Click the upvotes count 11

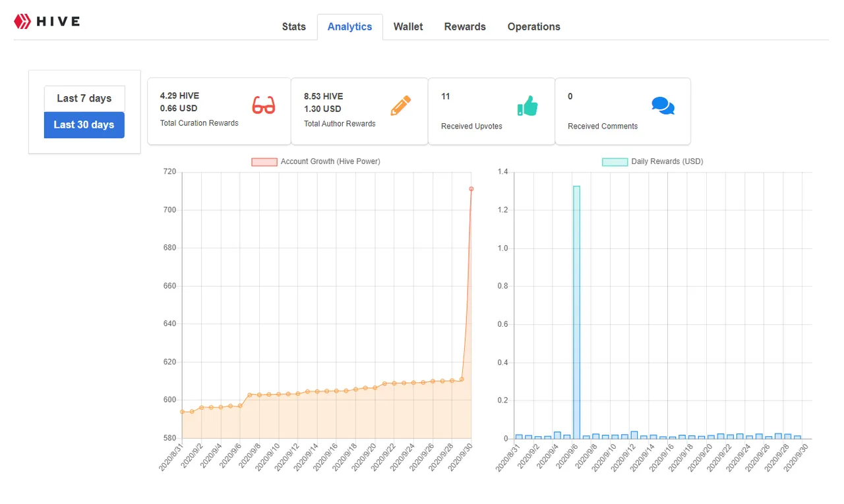[446, 96]
